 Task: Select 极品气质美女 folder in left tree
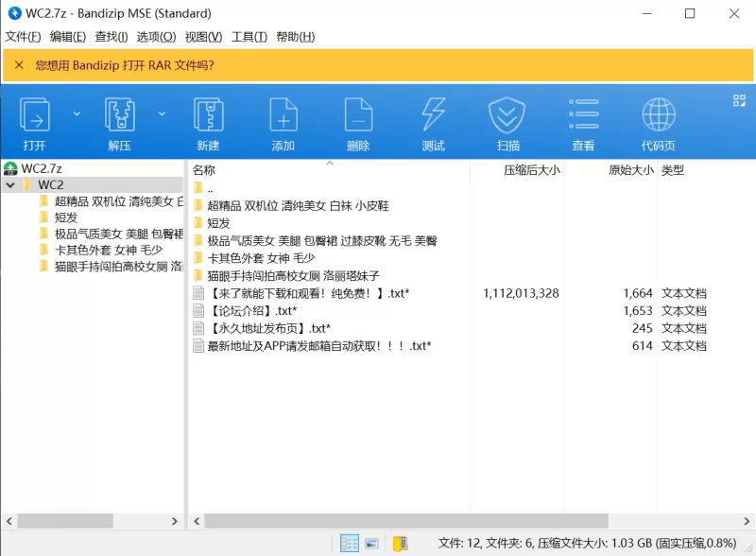click(x=118, y=234)
